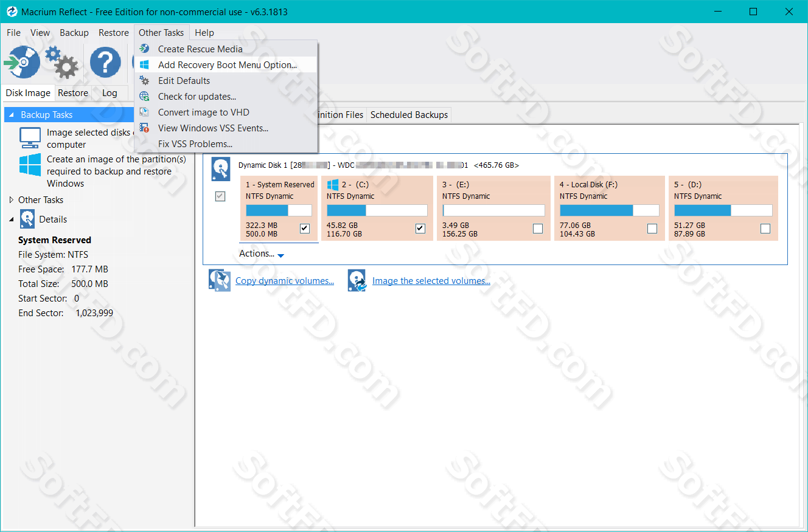Select the 5 - (D:) partition block

(723, 208)
